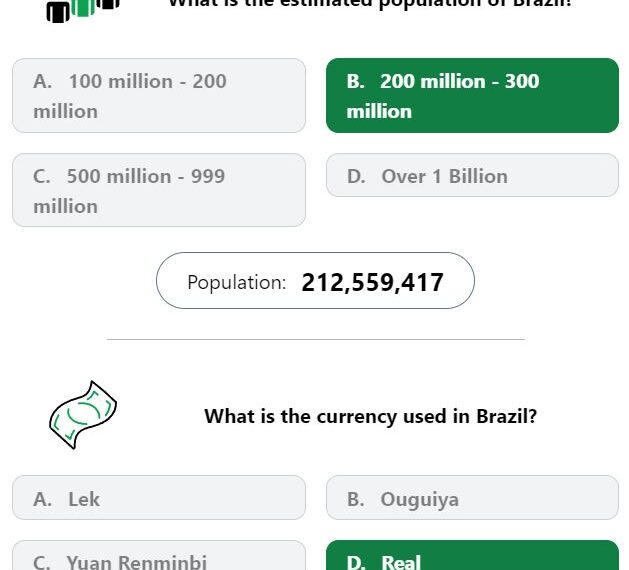This screenshot has width=629, height=570.
Task: Click the 'Lek' option text
Action: pos(84,499)
